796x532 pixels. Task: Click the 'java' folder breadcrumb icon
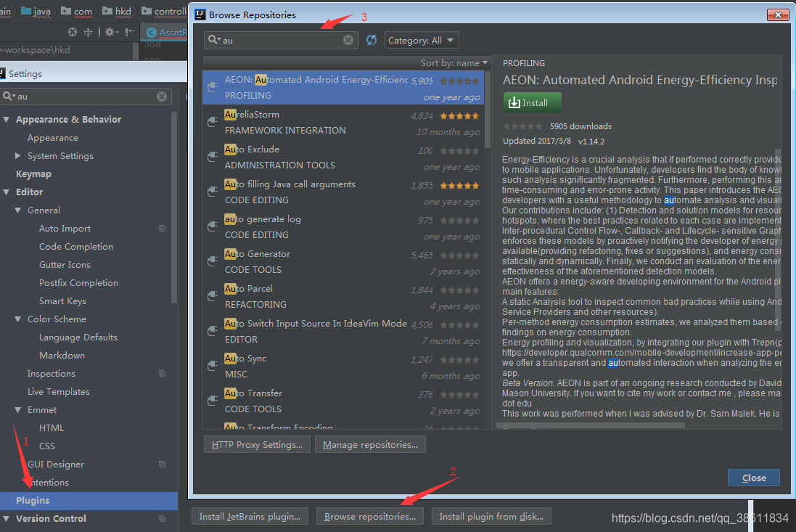[26, 11]
